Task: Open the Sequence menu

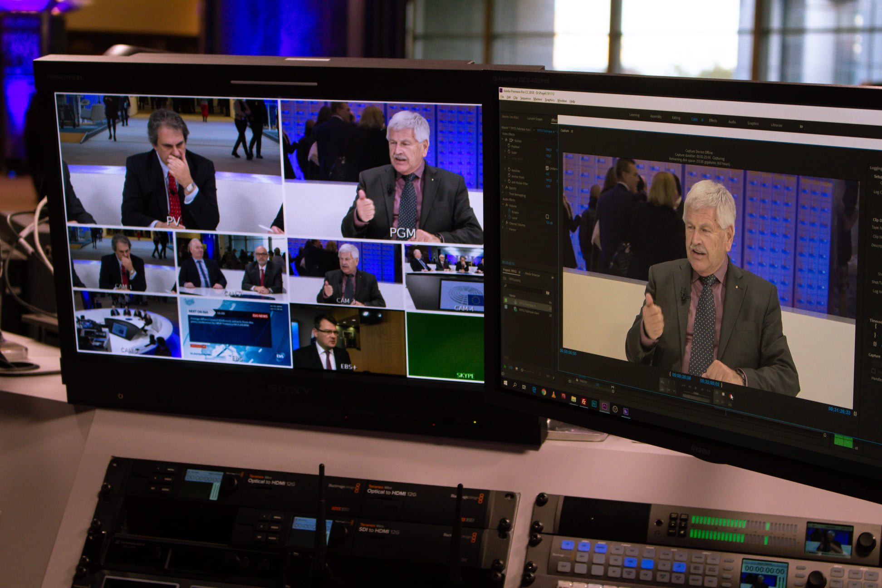Action: (525, 98)
